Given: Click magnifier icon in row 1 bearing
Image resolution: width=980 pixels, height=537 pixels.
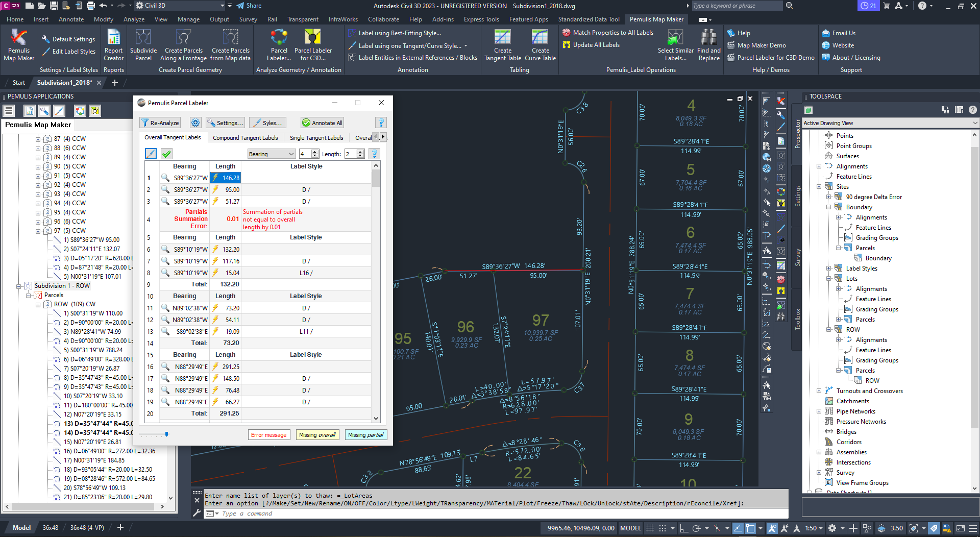Looking at the screenshot, I should click(x=165, y=178).
